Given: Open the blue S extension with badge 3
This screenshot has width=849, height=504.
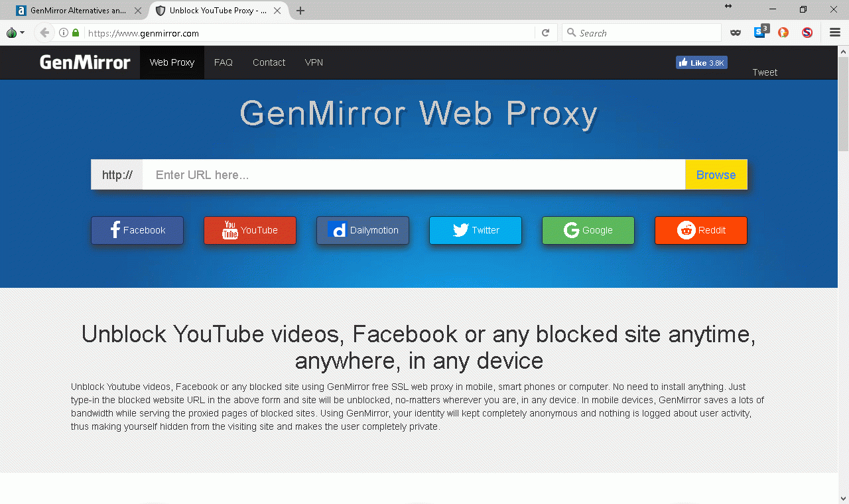Looking at the screenshot, I should [x=761, y=32].
